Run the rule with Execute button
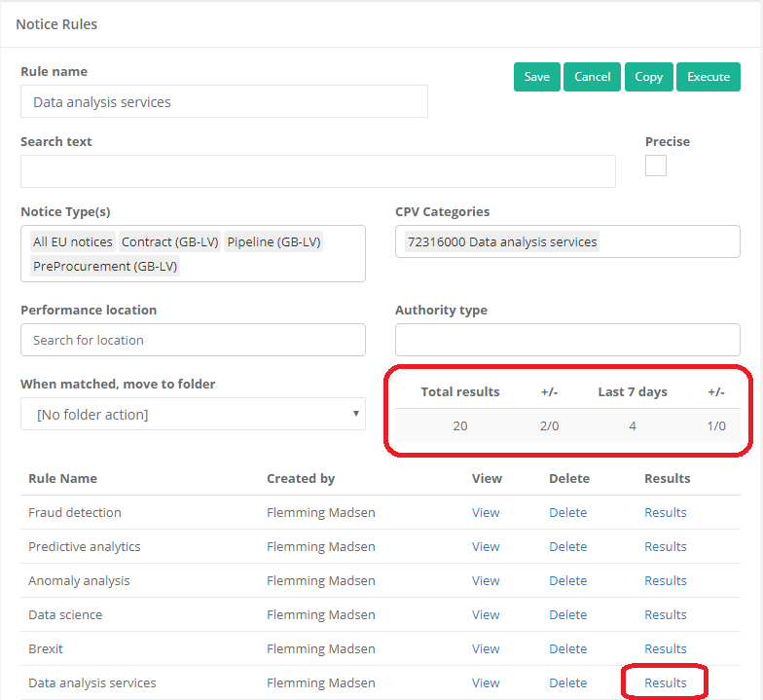This screenshot has width=763, height=700. click(x=708, y=77)
